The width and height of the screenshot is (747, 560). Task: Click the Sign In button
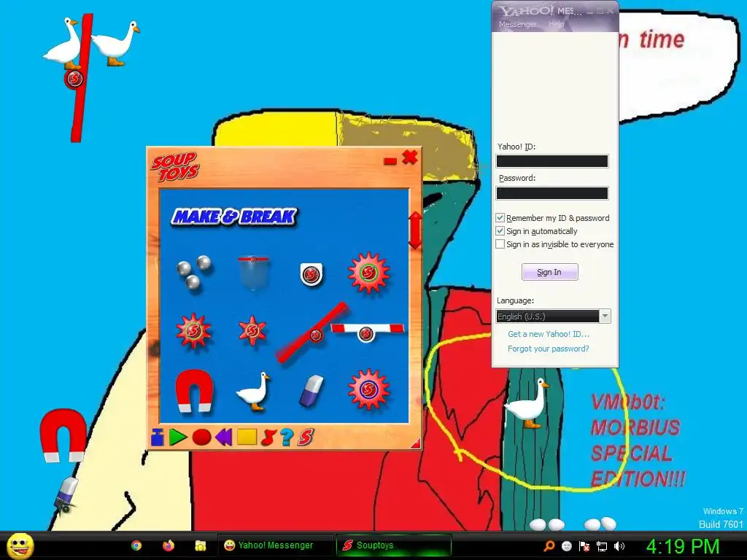tap(550, 272)
